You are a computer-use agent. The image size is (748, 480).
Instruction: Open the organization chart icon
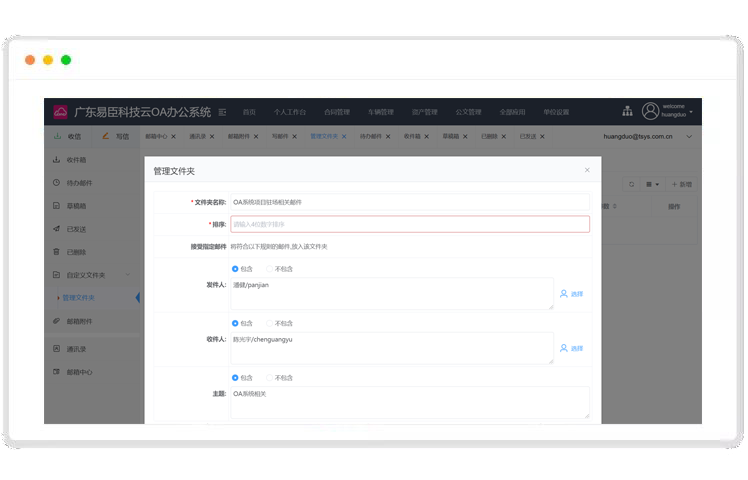tap(627, 111)
